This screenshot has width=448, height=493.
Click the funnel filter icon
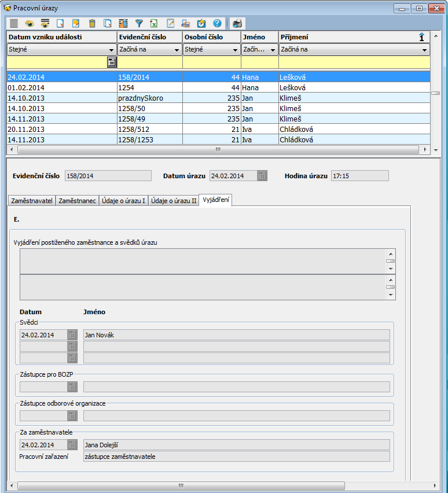point(139,24)
